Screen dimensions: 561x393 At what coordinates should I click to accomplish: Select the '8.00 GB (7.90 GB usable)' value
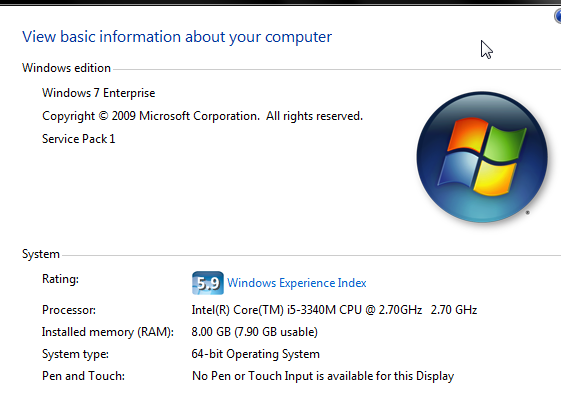pos(255,332)
